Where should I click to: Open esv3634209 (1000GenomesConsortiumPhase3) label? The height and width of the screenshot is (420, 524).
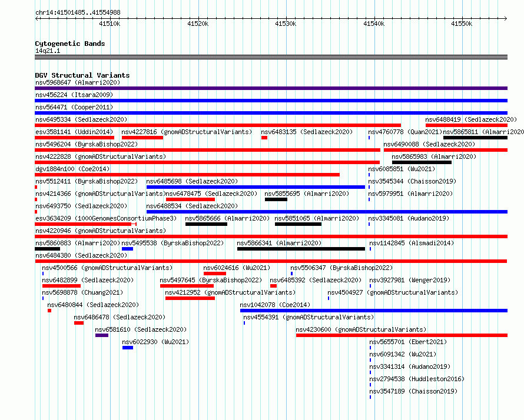click(106, 218)
